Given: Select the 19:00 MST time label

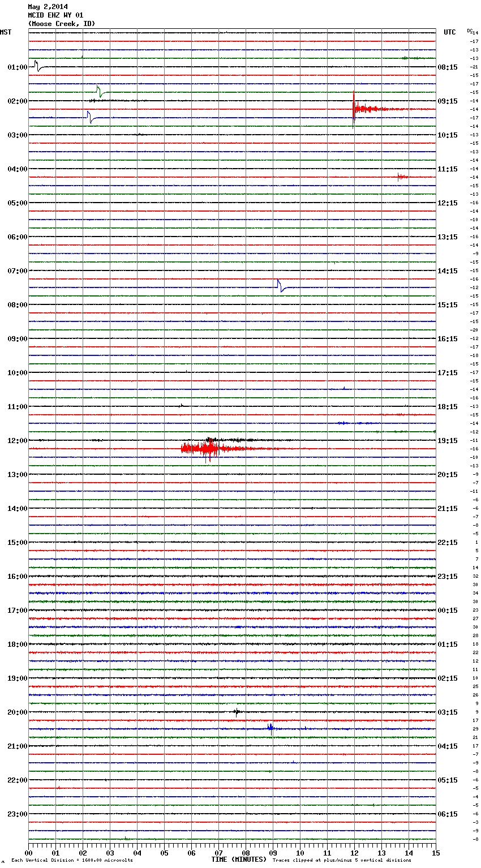Looking at the screenshot, I should (17, 678).
